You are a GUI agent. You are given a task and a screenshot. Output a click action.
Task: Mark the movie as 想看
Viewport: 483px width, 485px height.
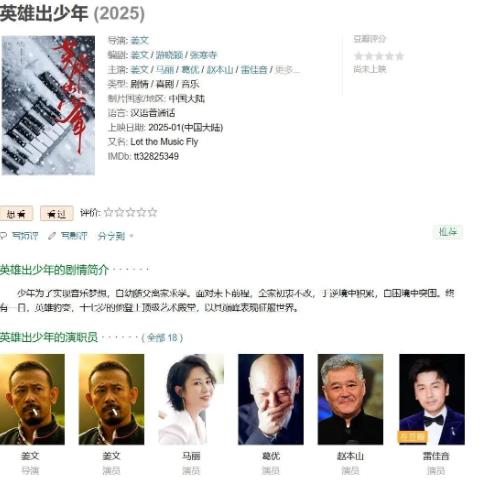click(x=16, y=213)
